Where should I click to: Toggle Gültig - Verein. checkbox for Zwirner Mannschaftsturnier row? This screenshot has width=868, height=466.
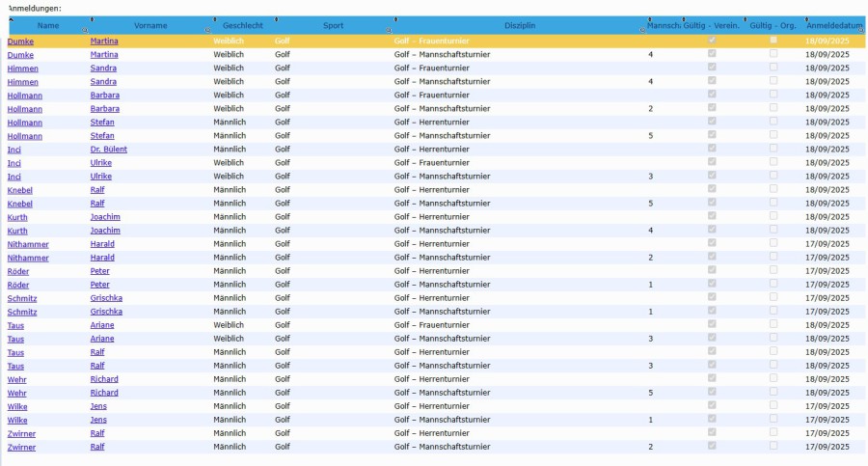pyautogui.click(x=712, y=447)
